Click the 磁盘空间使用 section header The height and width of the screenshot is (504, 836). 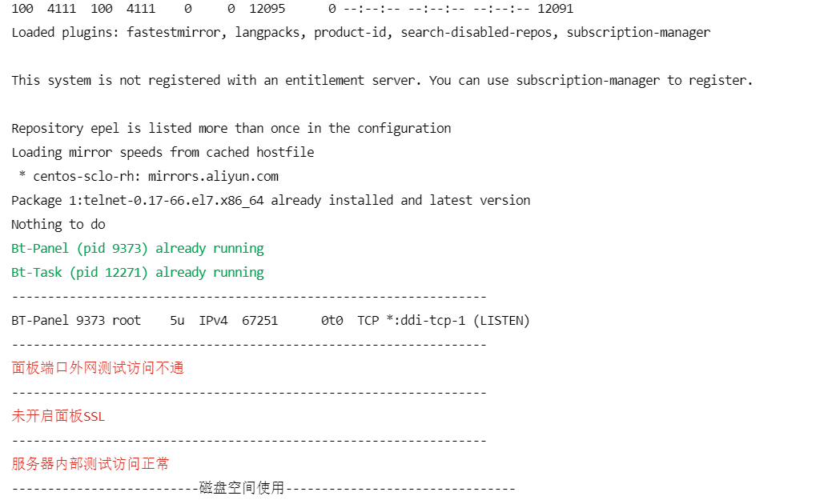[x=242, y=487]
